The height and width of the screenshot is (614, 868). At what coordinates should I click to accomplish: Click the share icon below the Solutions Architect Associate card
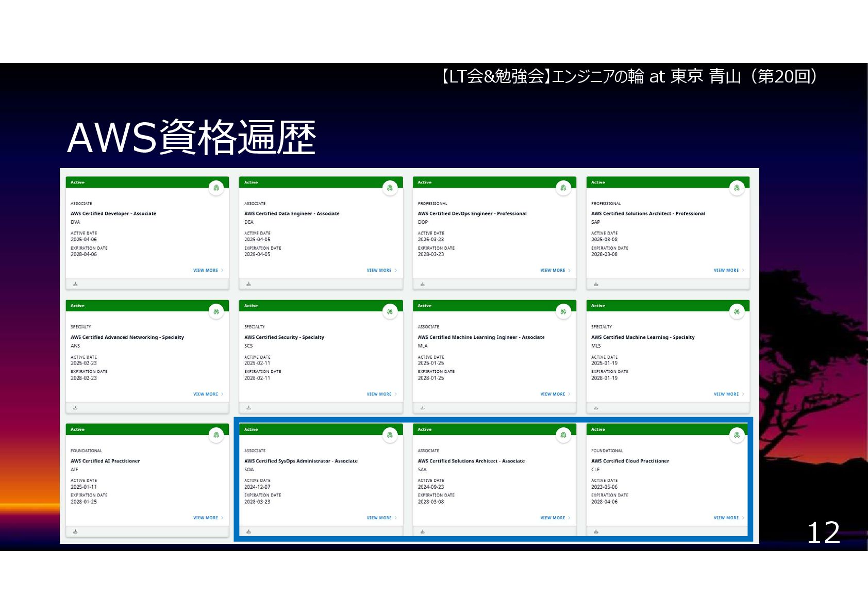pos(422,532)
